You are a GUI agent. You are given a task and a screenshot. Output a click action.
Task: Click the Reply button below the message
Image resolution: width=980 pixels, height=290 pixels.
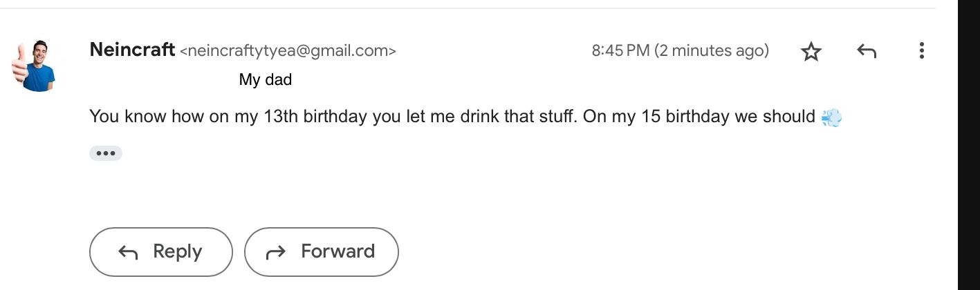[160, 252]
